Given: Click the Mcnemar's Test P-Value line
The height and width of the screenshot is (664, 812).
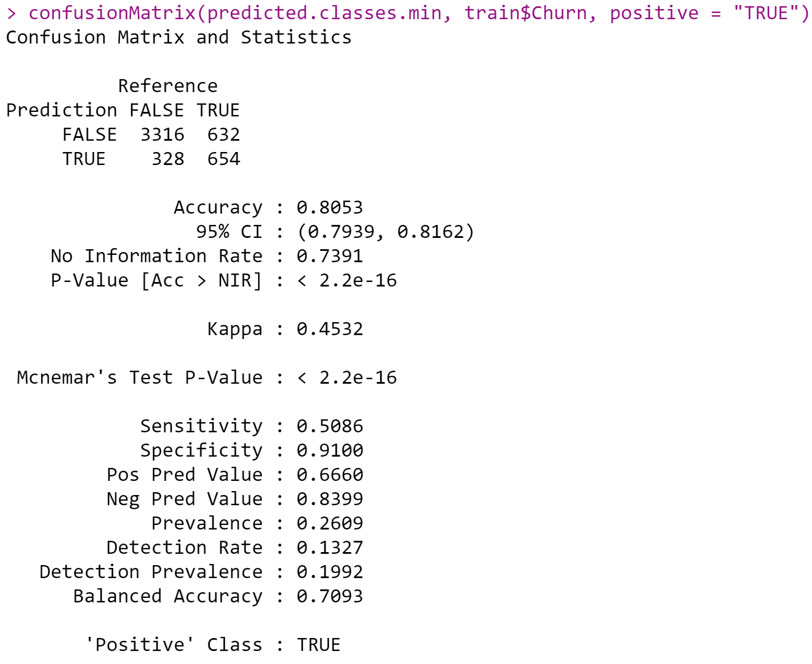Looking at the screenshot, I should (x=207, y=377).
